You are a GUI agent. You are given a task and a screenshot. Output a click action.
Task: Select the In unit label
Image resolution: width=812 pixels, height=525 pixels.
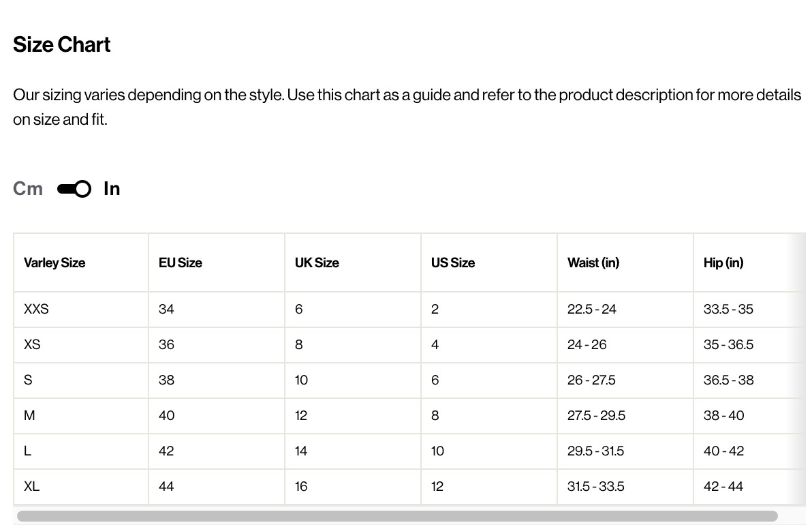tap(112, 189)
